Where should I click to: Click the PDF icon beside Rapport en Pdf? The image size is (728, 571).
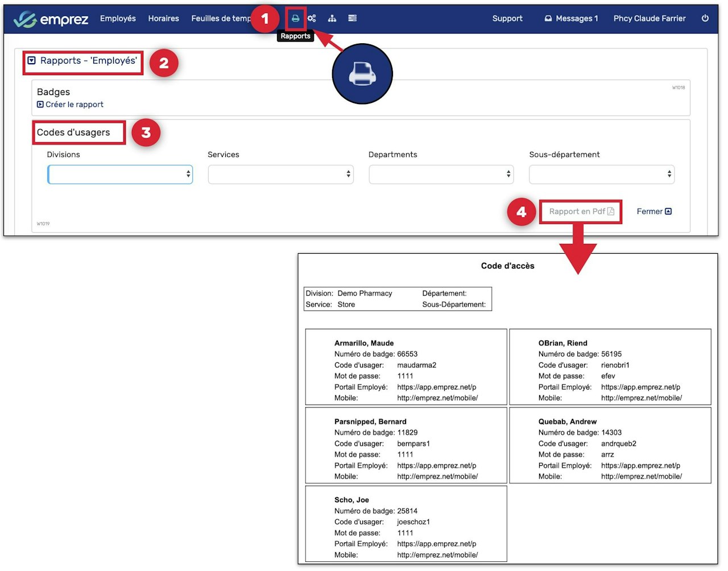(x=611, y=212)
